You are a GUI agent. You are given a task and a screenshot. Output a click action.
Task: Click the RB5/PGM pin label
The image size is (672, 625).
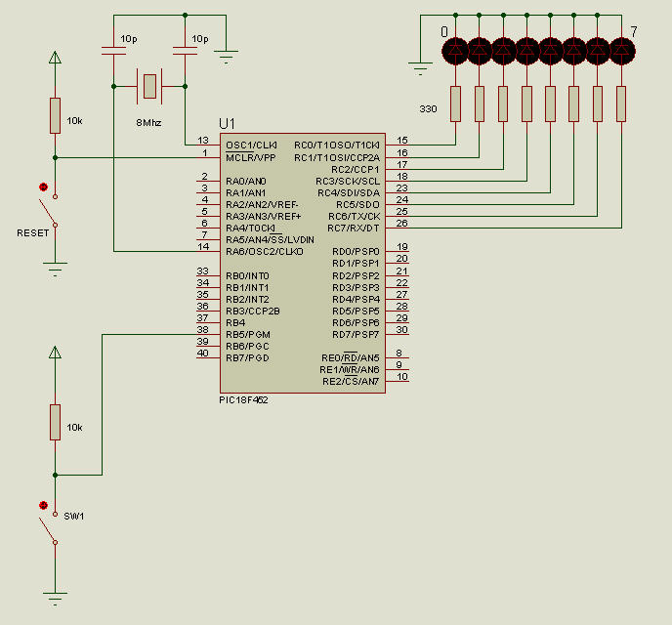click(x=248, y=334)
